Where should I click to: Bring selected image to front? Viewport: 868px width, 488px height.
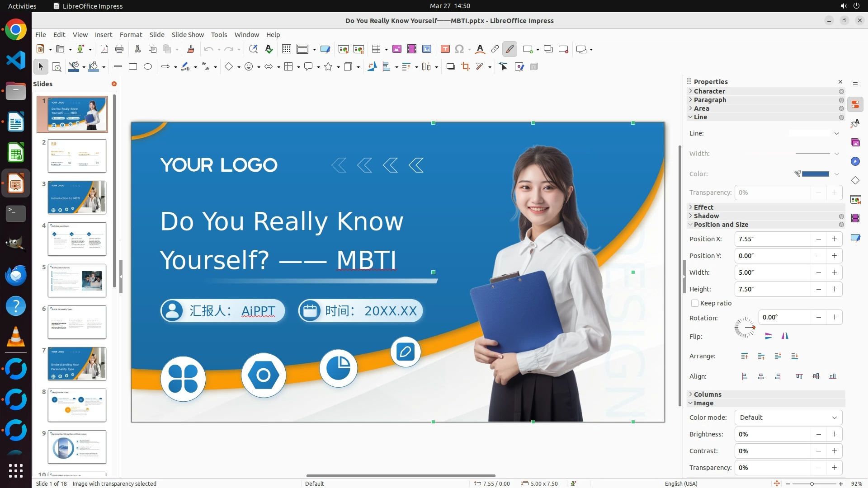click(744, 356)
